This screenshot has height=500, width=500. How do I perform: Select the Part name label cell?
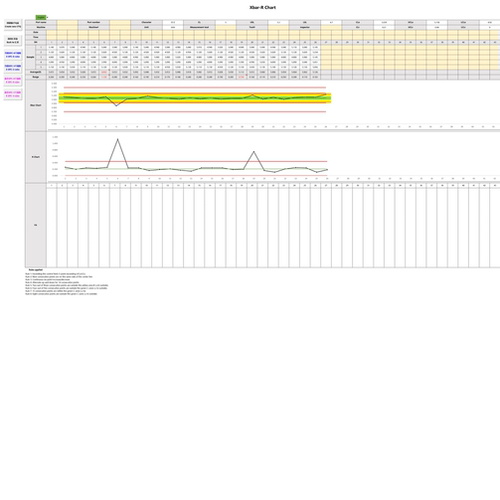(41, 22)
